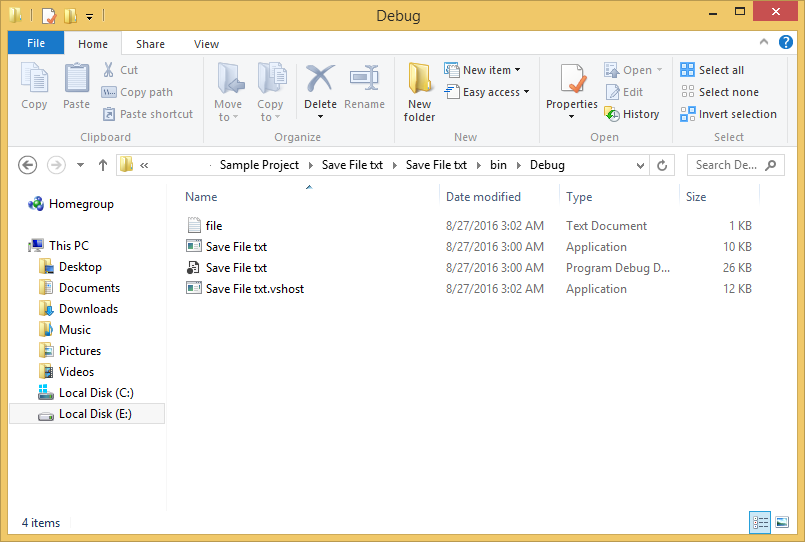Click Paste shortcut in the ribbon

click(x=148, y=114)
